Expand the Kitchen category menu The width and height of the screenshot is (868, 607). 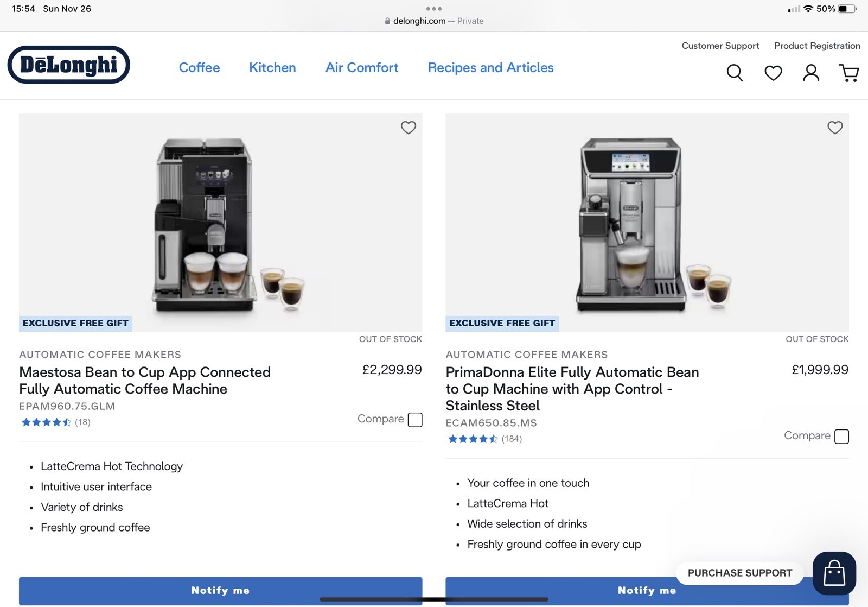click(272, 67)
